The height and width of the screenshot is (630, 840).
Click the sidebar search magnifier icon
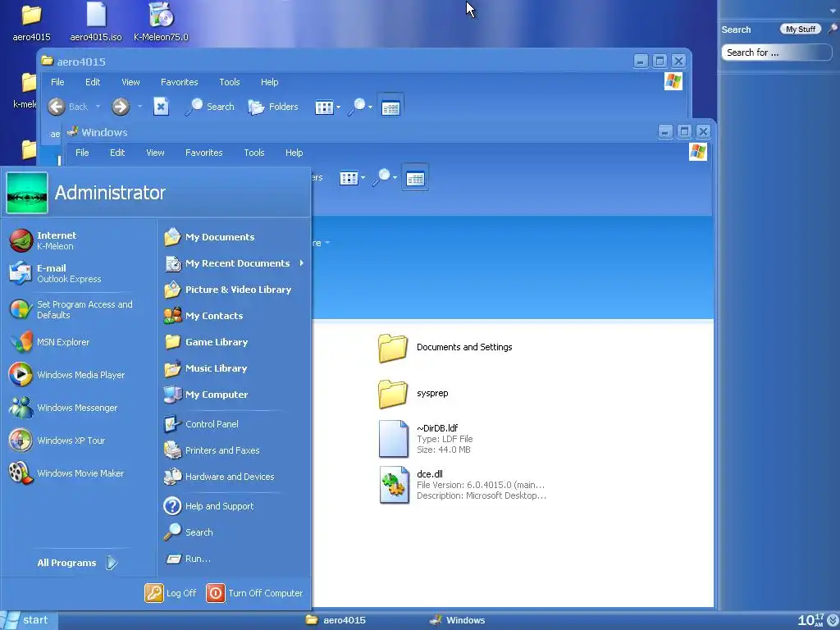point(833,29)
